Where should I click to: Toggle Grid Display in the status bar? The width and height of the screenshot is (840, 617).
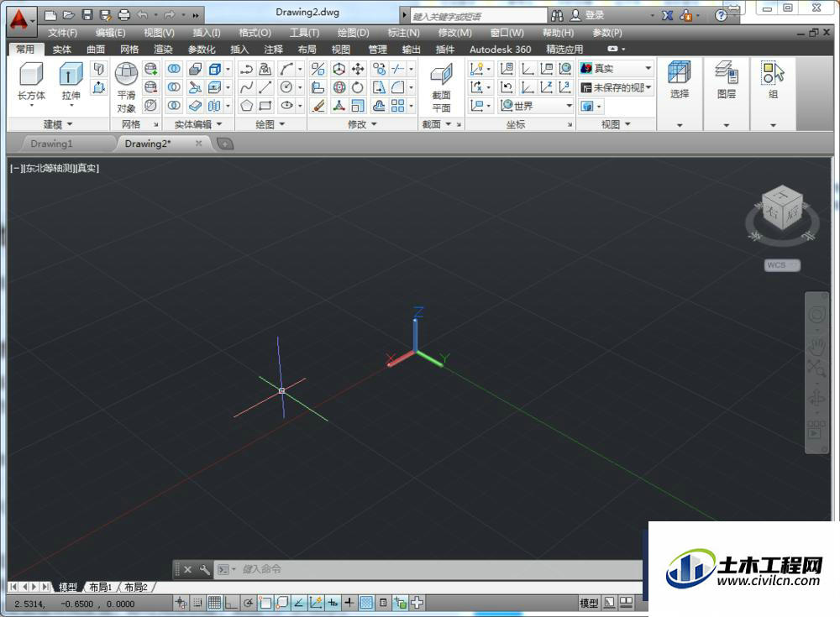pyautogui.click(x=214, y=603)
